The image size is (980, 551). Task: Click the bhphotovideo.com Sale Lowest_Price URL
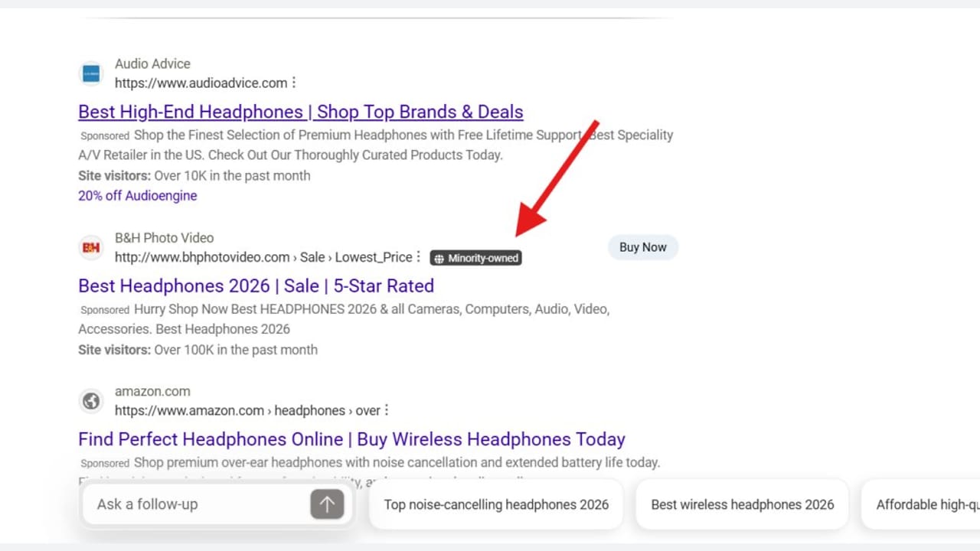pyautogui.click(x=263, y=257)
